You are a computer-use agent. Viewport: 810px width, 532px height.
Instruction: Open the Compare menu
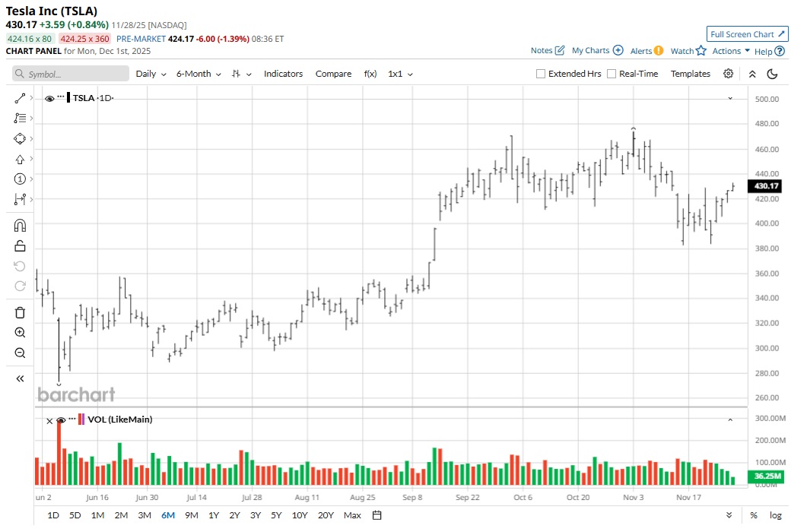coord(333,74)
